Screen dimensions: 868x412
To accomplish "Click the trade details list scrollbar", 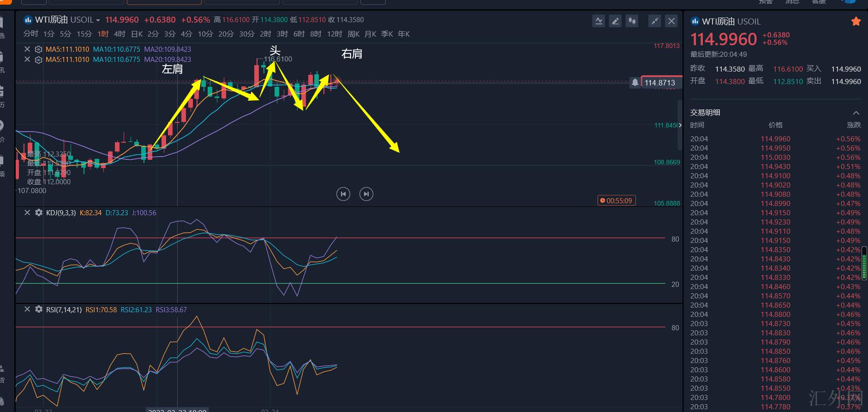I will pos(864,263).
